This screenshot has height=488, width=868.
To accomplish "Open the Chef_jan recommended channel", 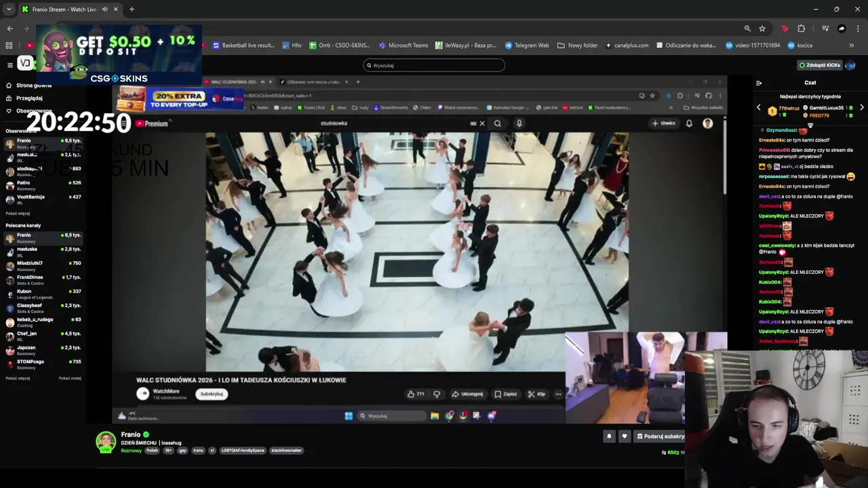I will click(x=43, y=336).
